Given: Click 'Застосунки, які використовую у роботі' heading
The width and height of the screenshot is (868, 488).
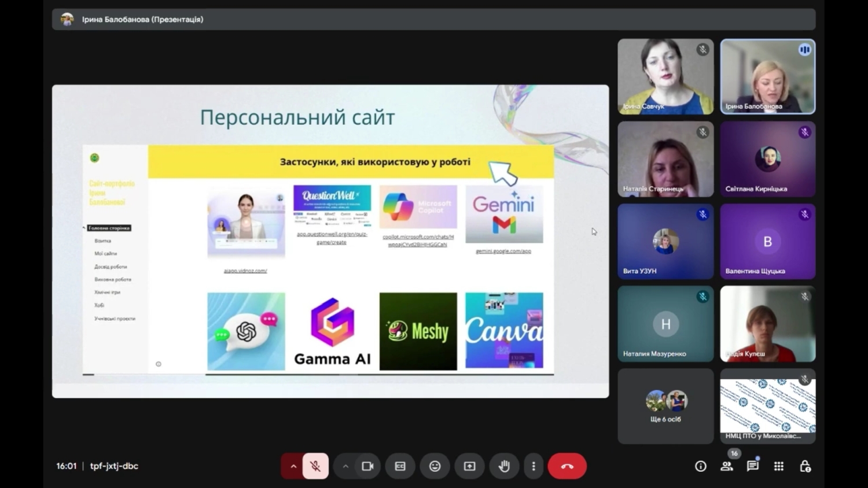Looking at the screenshot, I should point(375,162).
